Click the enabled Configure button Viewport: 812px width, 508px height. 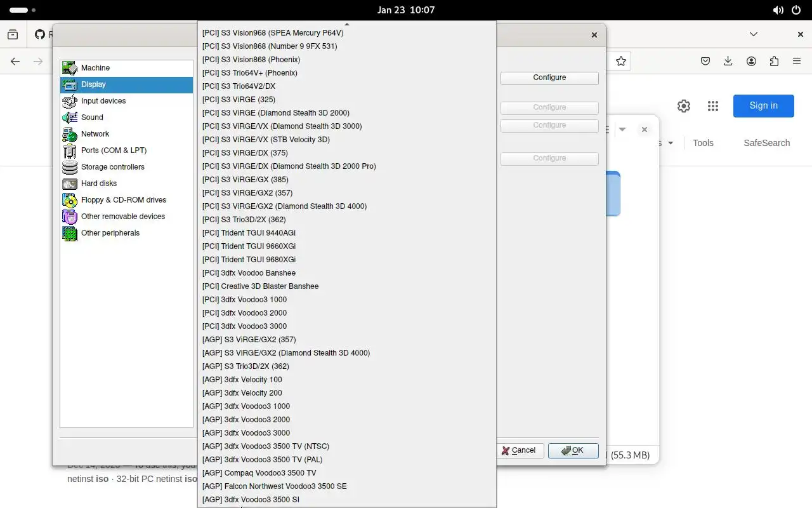point(549,77)
